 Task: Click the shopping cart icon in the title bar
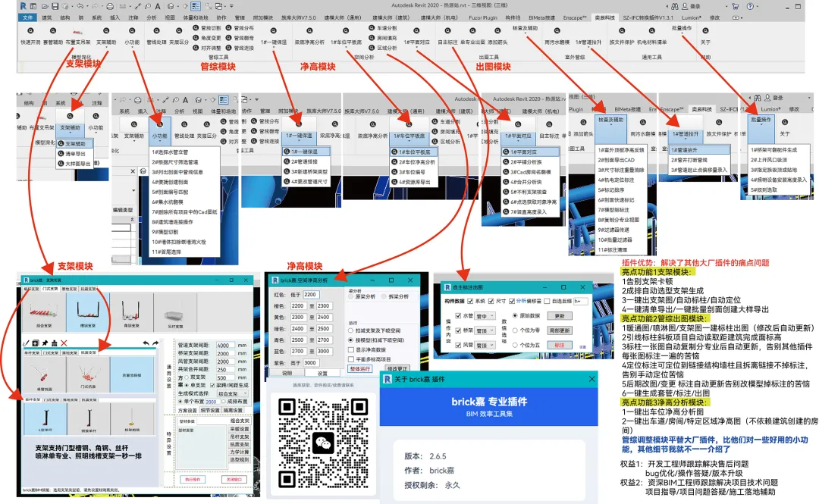(736, 6)
